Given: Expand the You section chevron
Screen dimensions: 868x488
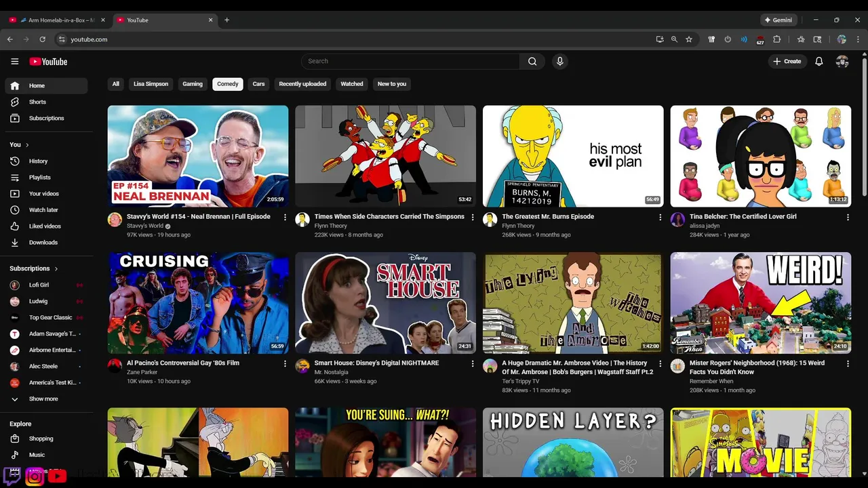Looking at the screenshot, I should [27, 145].
